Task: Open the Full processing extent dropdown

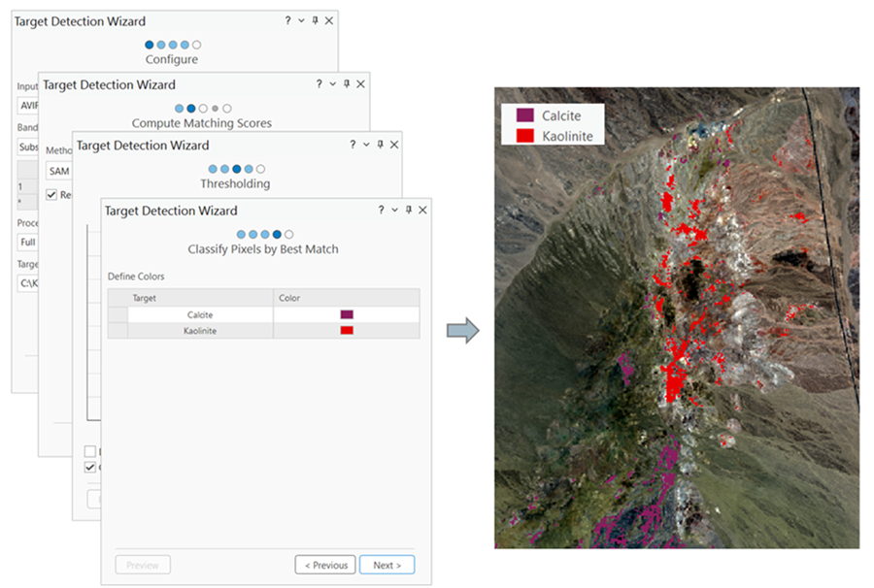Action: click(28, 243)
